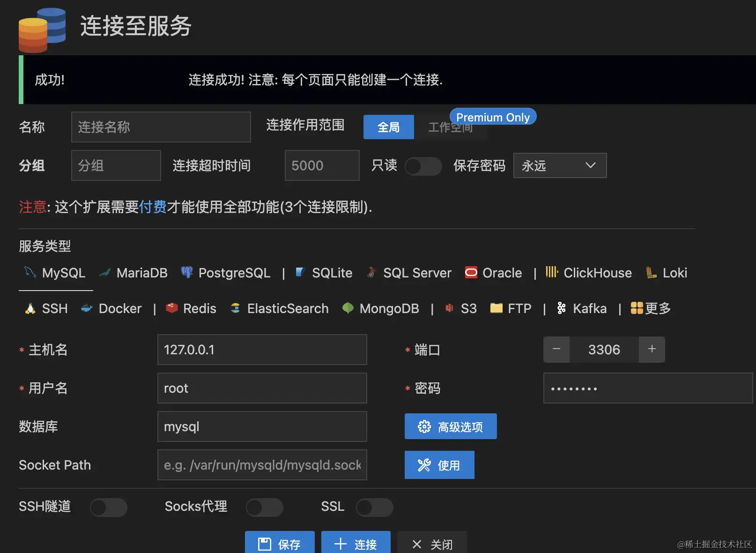This screenshot has width=756, height=553.
Task: Click the 密码 password field
Action: tap(648, 388)
